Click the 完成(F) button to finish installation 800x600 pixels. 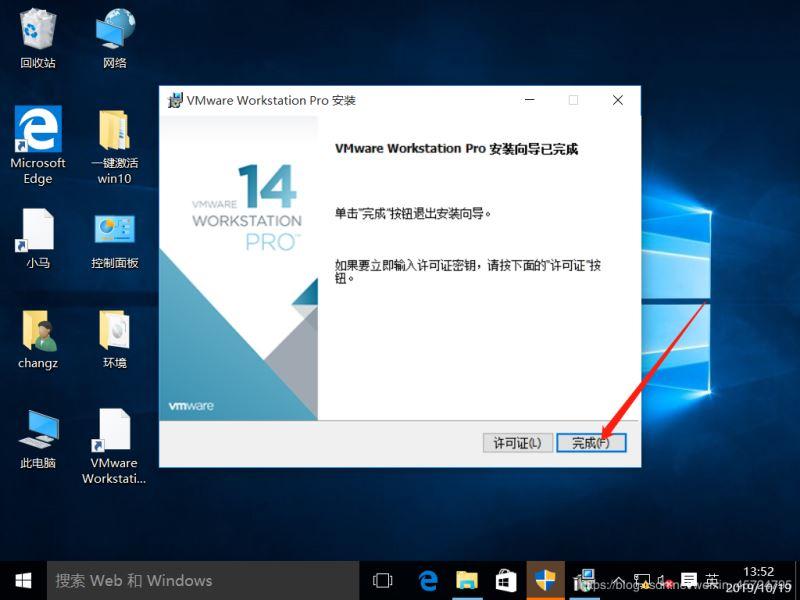click(x=590, y=442)
